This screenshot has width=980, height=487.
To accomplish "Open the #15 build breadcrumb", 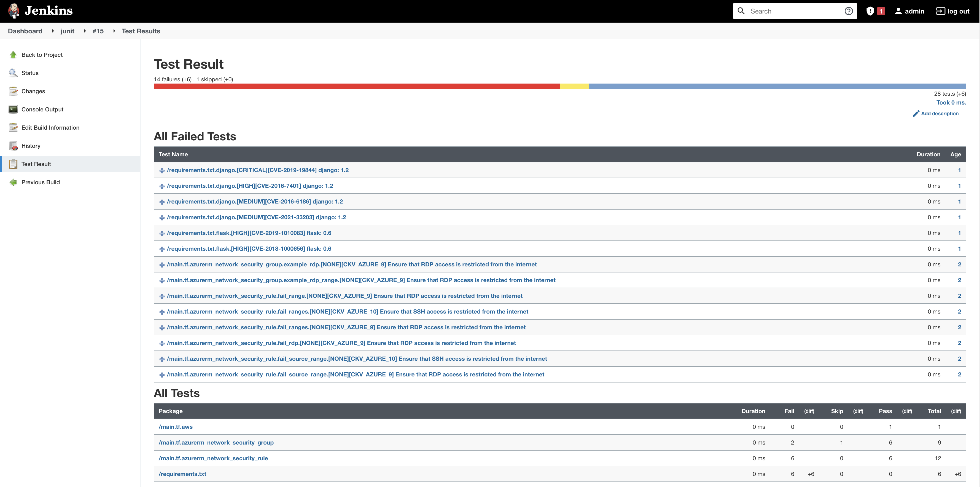I will [98, 31].
